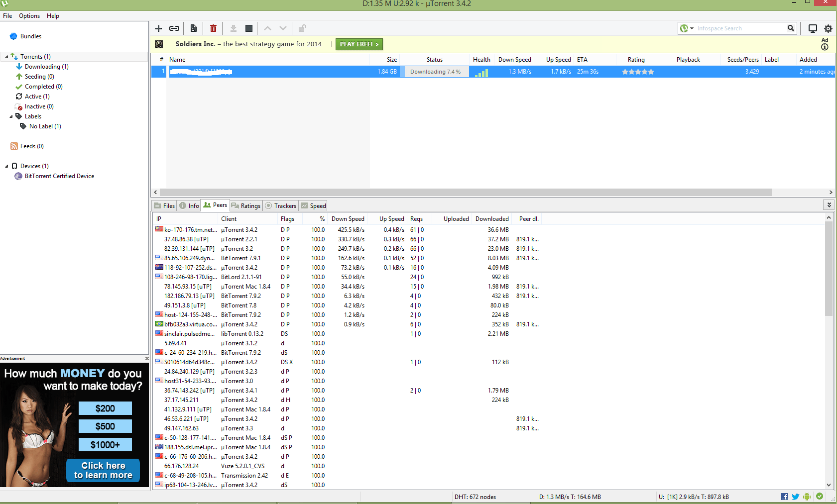Sort torrents by Size column
The height and width of the screenshot is (504, 837).
pyautogui.click(x=385, y=60)
